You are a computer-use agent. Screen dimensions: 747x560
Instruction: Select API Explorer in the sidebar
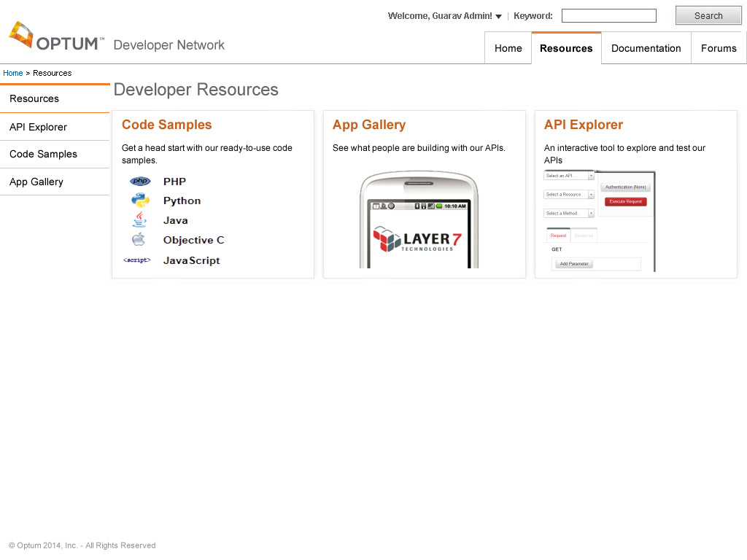coord(38,127)
